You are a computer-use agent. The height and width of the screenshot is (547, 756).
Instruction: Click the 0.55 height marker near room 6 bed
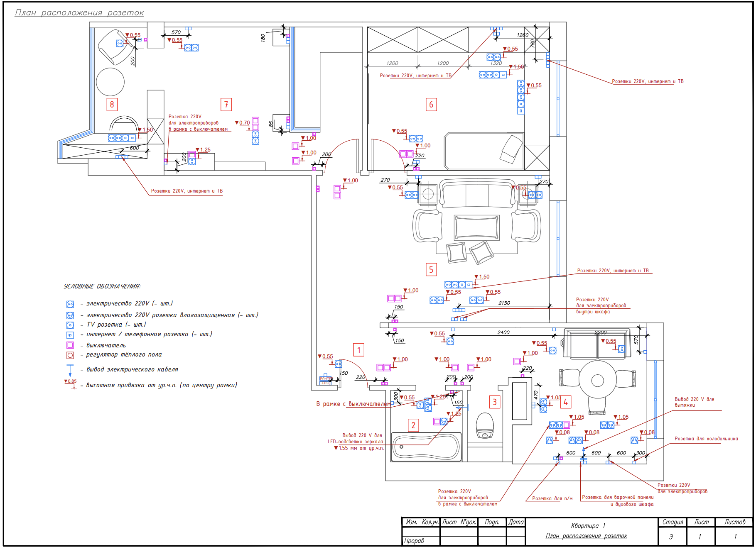click(400, 131)
